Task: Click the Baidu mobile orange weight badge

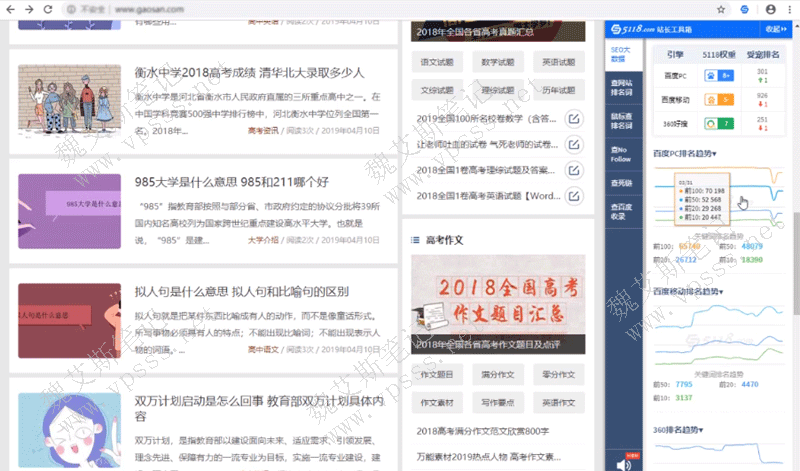Action: 719,100
